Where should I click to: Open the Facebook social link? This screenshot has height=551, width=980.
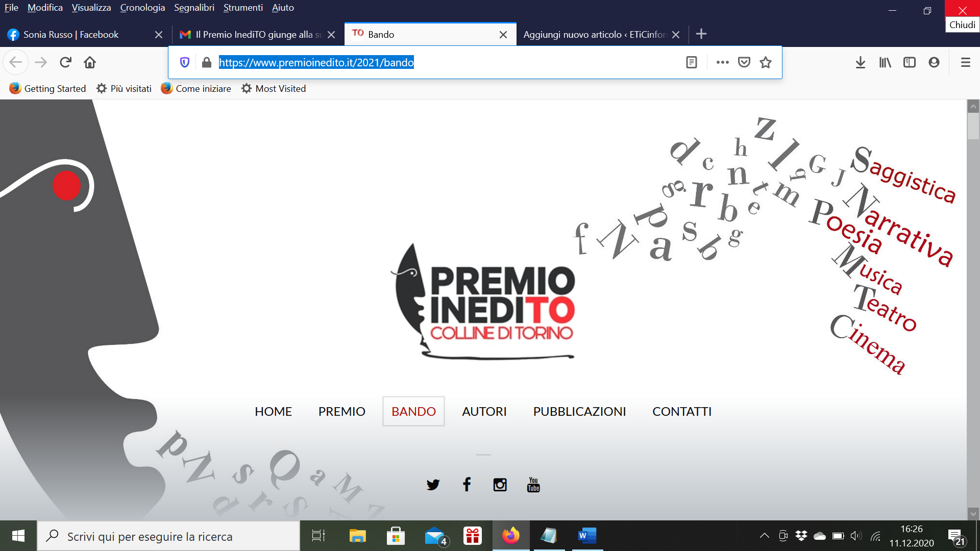[467, 484]
